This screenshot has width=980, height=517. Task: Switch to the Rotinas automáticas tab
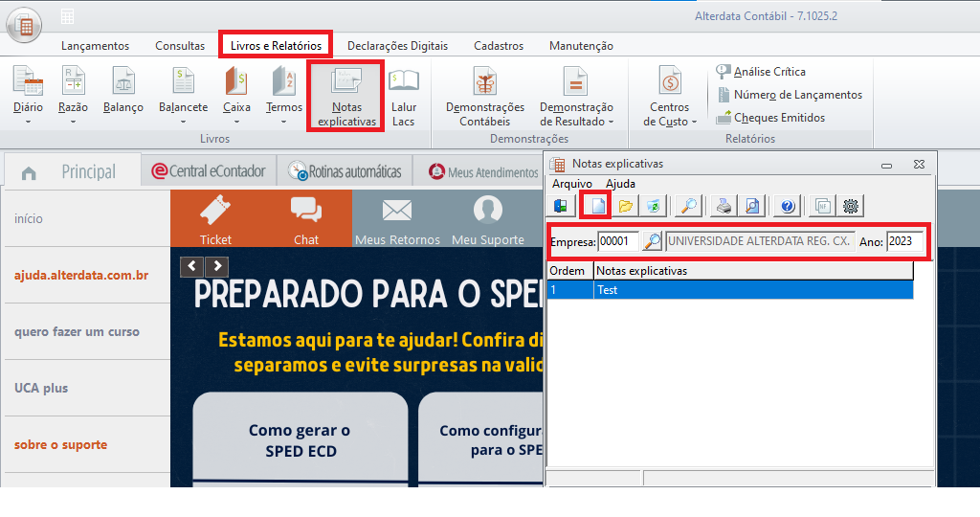click(345, 171)
